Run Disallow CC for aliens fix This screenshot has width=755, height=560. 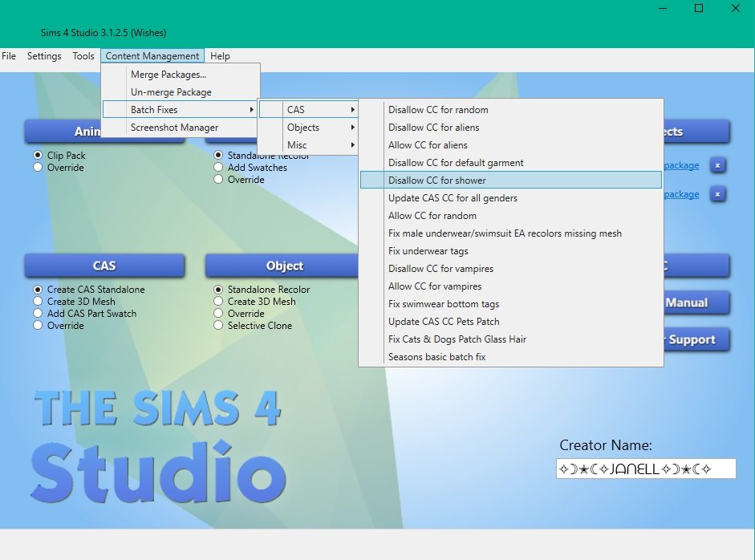(x=511, y=127)
